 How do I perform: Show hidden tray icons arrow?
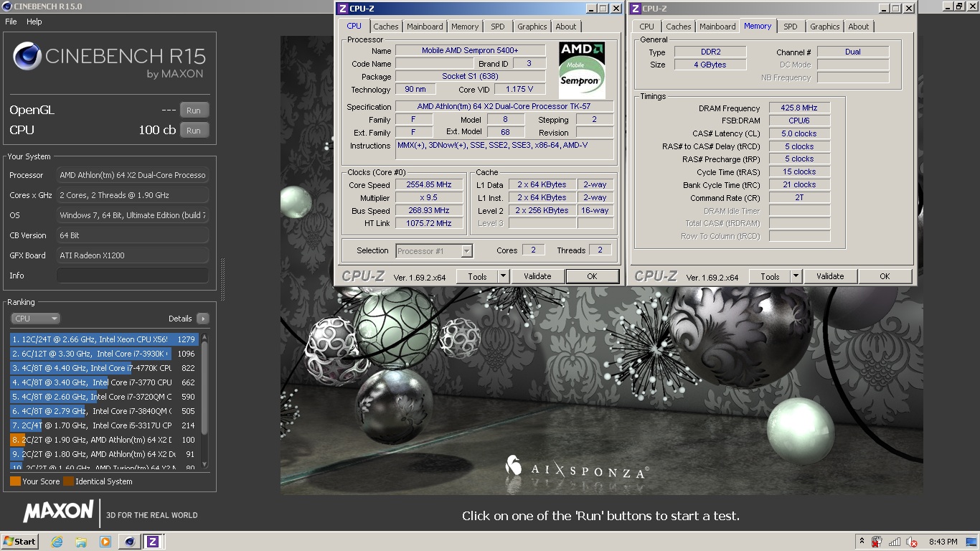point(862,541)
